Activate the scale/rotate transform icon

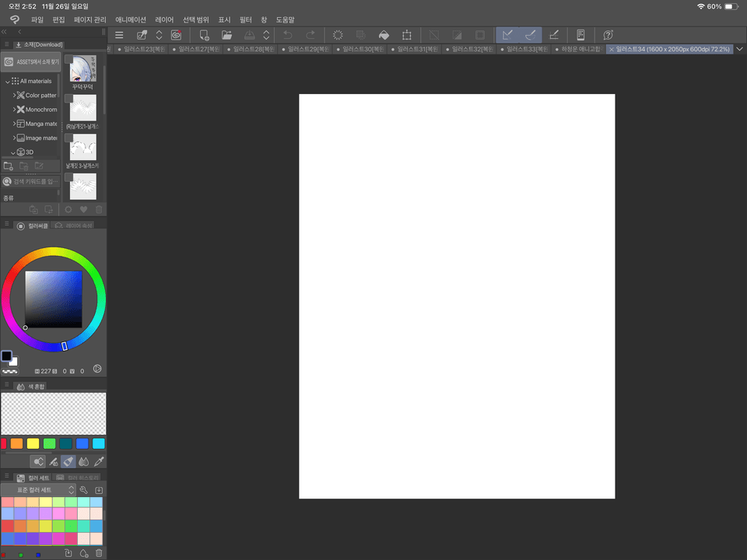(407, 35)
